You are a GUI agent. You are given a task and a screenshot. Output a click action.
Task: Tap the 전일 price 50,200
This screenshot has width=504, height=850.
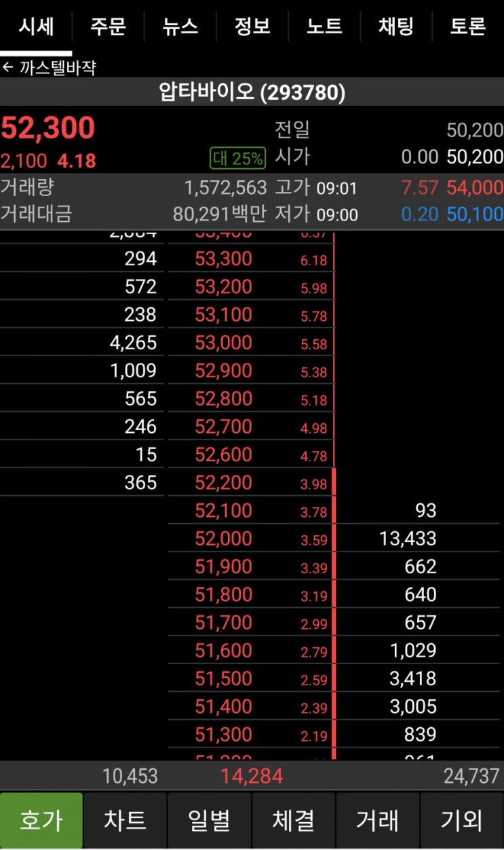pos(475,130)
